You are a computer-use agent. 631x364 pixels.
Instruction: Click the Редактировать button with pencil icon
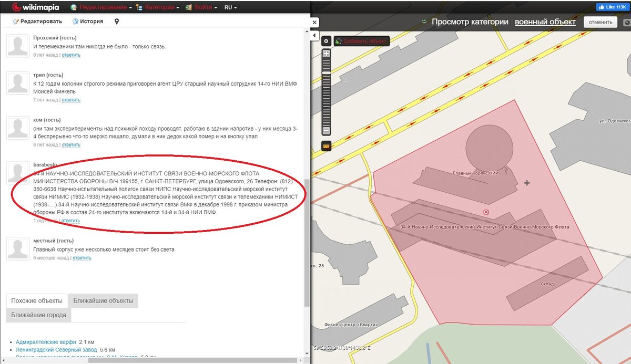point(38,22)
